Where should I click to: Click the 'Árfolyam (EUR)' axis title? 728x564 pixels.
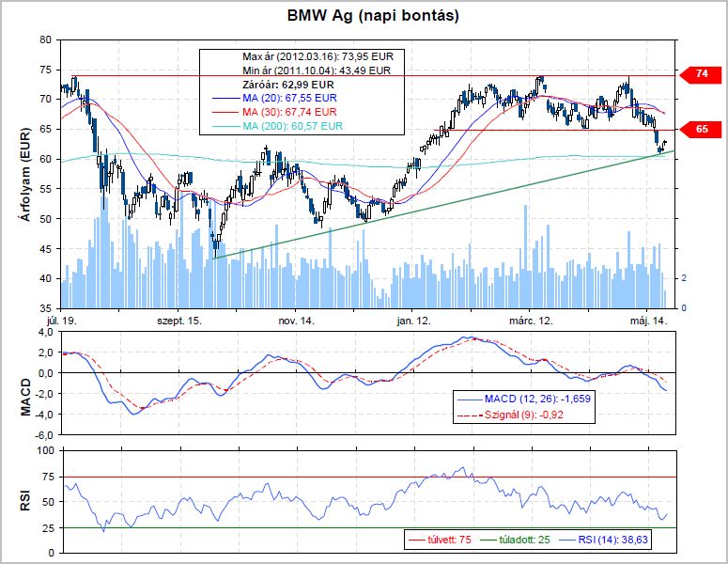(25, 174)
